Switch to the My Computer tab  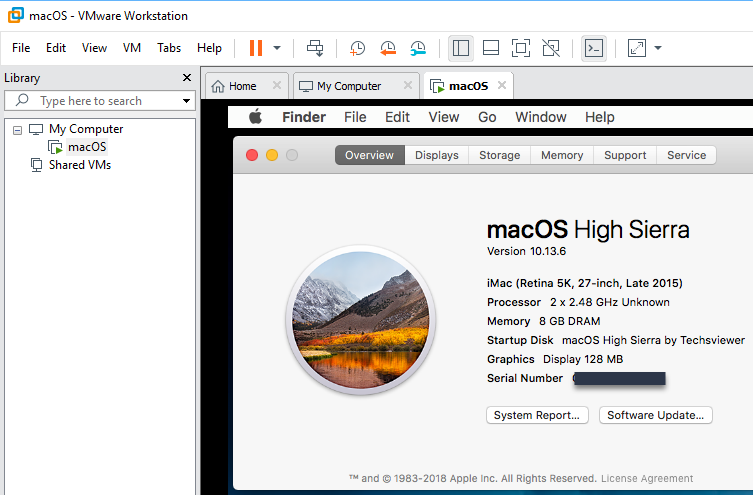tap(356, 86)
